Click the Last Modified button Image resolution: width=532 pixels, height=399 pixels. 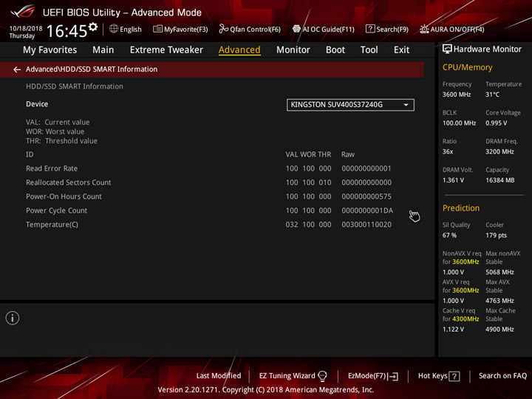pos(219,375)
